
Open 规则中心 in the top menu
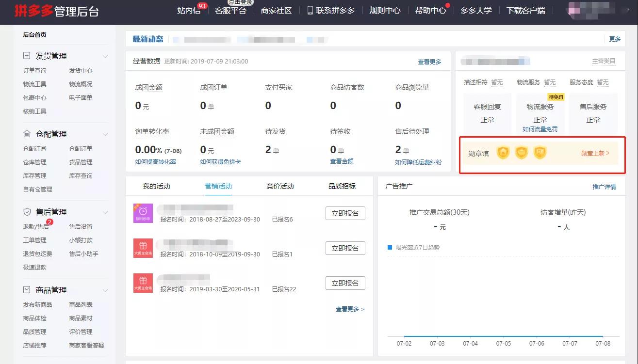pos(385,9)
